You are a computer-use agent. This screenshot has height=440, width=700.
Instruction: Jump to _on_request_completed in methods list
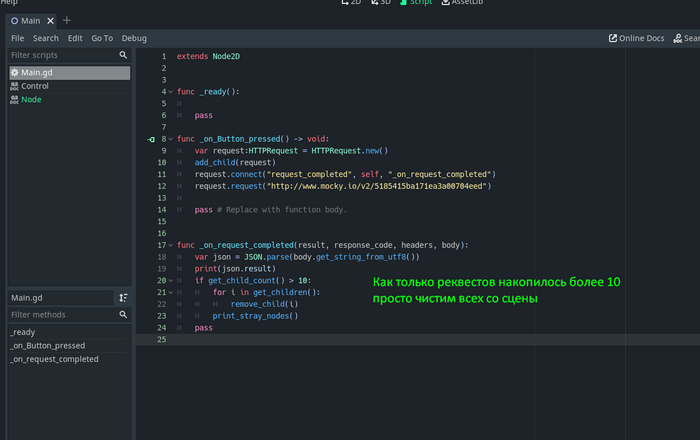[54, 359]
